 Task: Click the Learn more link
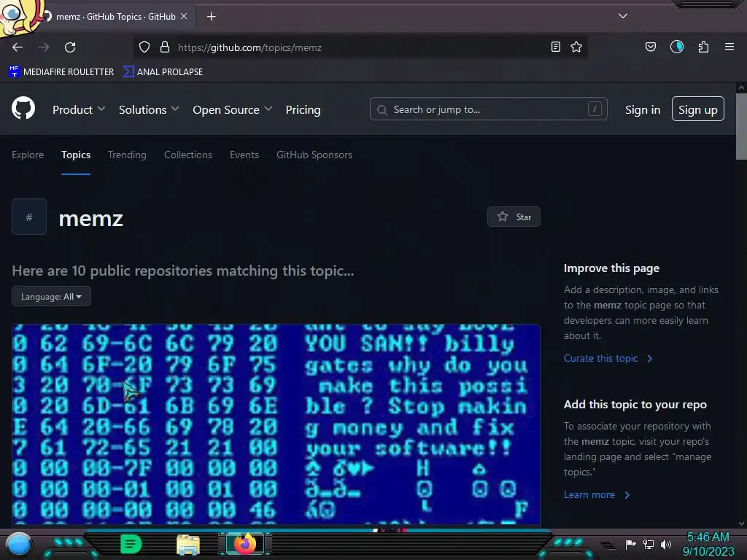pos(597,495)
